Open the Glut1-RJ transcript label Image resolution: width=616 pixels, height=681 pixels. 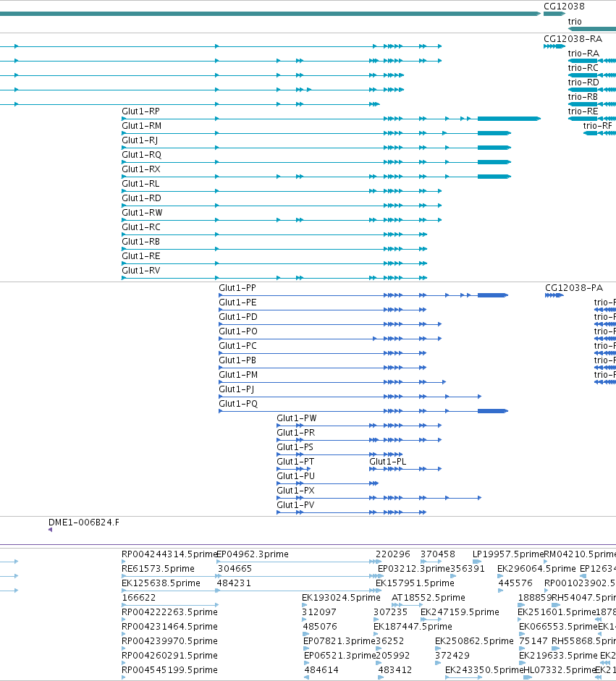(140, 140)
